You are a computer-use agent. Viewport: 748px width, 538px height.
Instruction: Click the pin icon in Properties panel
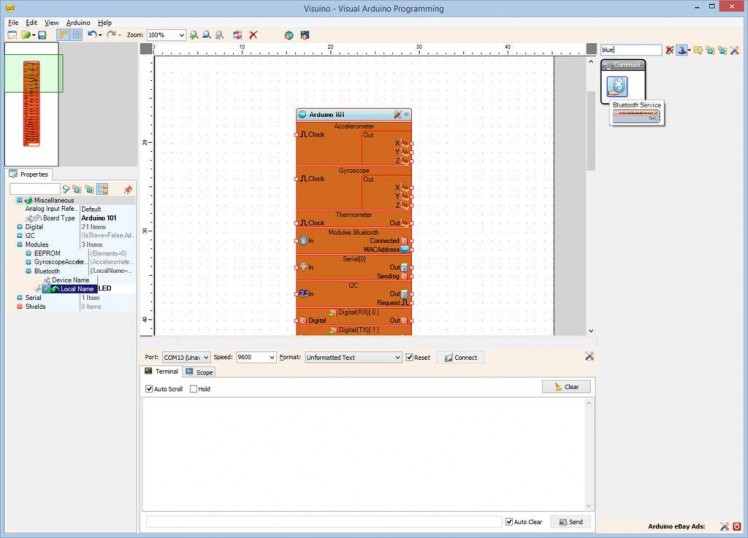[x=127, y=189]
